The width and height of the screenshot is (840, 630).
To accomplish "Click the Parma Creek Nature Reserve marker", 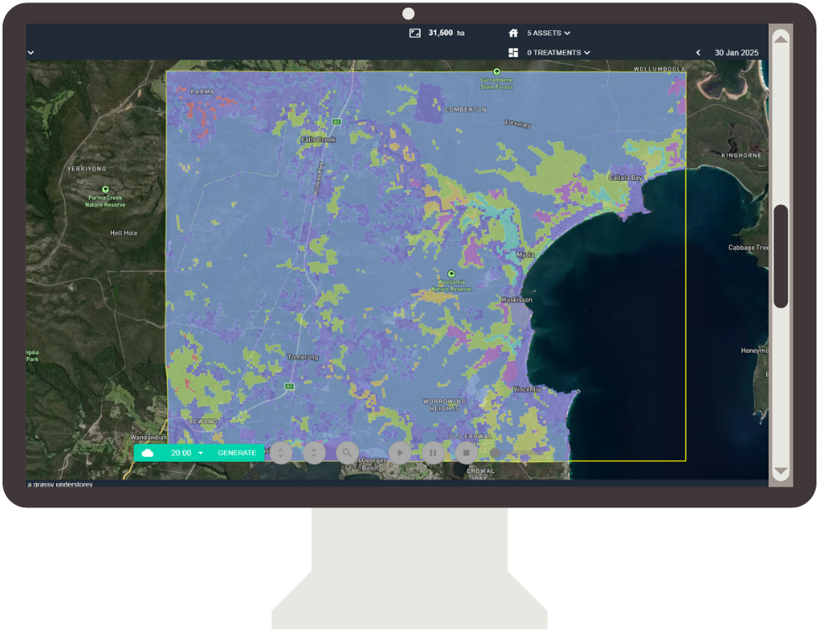I will click(x=106, y=190).
